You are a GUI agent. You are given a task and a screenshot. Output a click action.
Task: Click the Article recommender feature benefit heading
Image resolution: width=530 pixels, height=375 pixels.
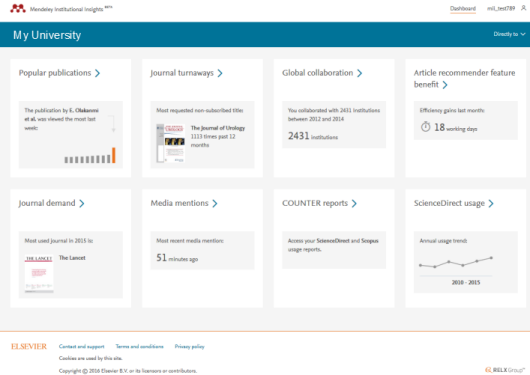pyautogui.click(x=464, y=78)
